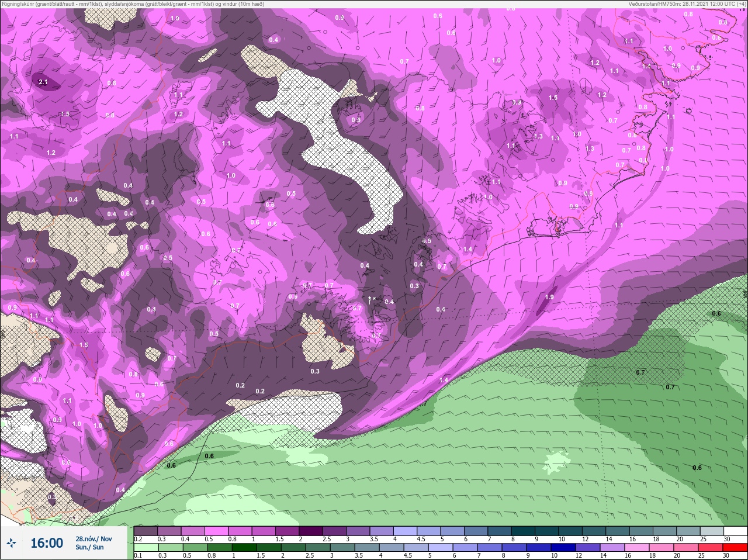Click the 1.9 snowfall value on the map
748x560 pixels.
[549, 298]
